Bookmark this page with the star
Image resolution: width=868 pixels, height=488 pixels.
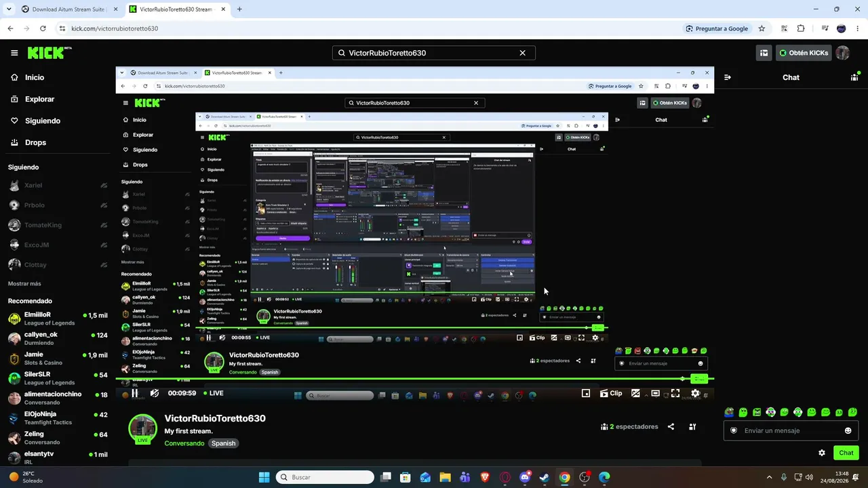coord(762,28)
